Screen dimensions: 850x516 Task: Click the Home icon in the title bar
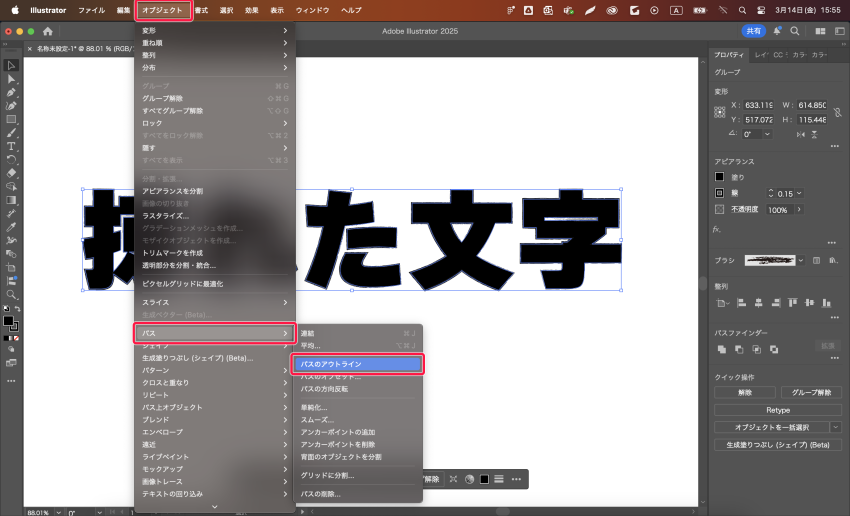tap(48, 31)
